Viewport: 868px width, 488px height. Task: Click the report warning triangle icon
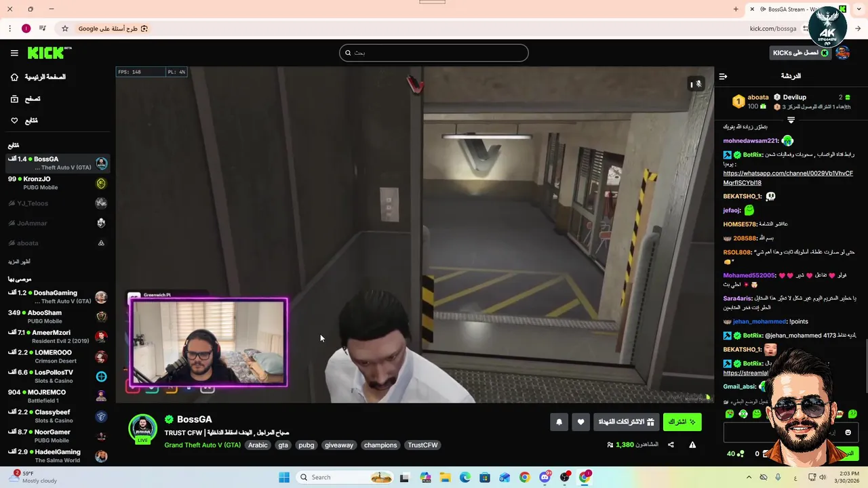click(692, 445)
